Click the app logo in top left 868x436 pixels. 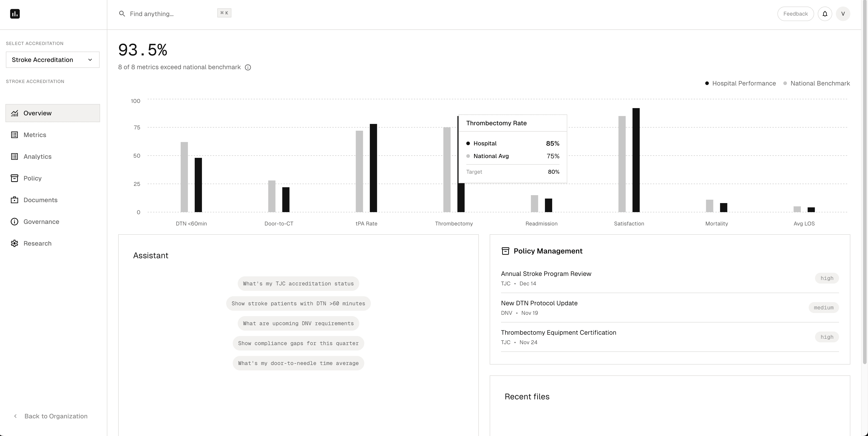pyautogui.click(x=15, y=14)
